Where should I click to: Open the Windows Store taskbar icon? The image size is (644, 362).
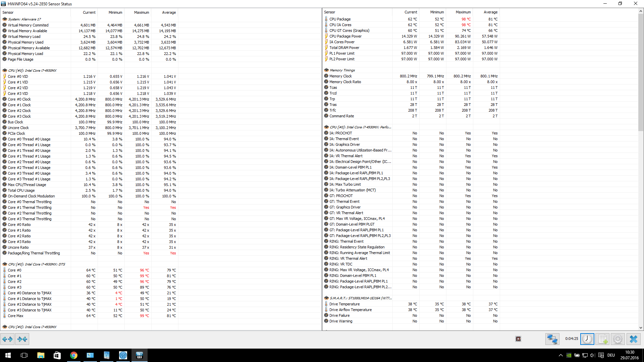[57, 355]
